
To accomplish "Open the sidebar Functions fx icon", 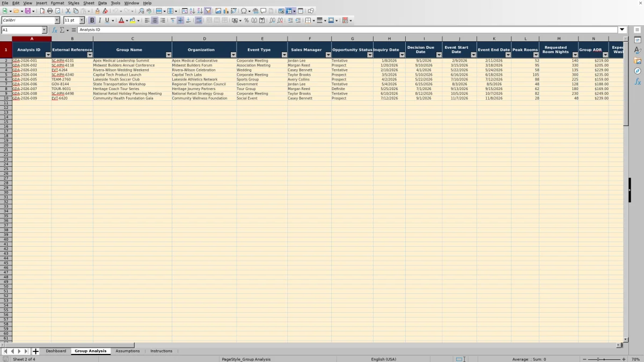I will (x=638, y=82).
